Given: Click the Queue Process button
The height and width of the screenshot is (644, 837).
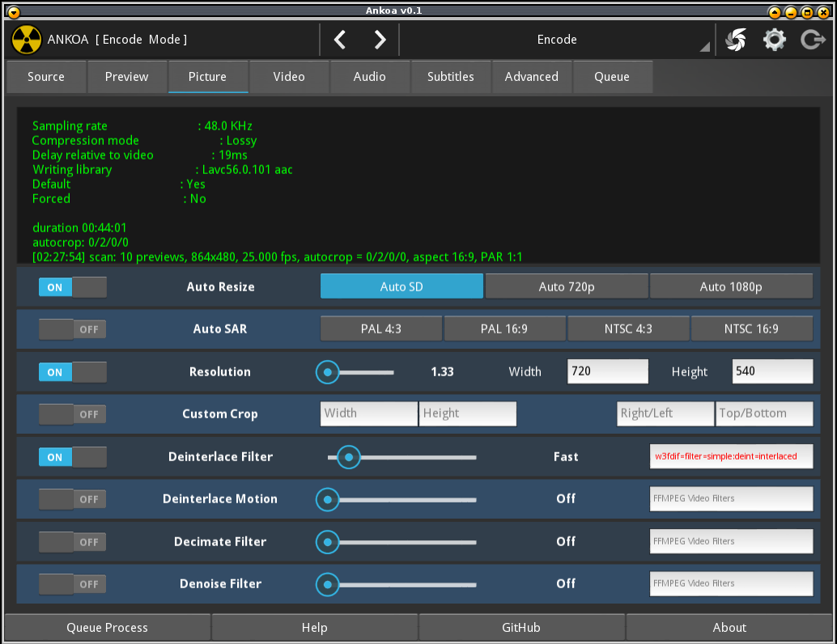Looking at the screenshot, I should (x=108, y=628).
